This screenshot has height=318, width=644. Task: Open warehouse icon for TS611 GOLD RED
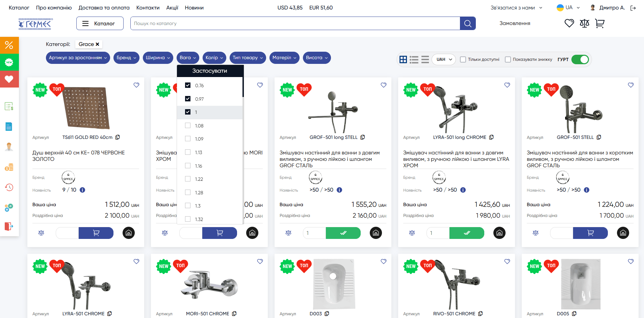coord(129,233)
